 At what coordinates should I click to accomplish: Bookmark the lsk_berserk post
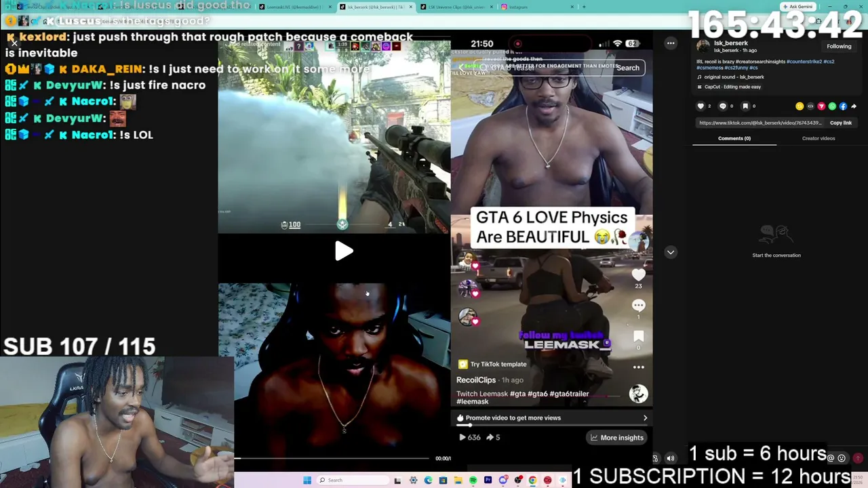tap(745, 106)
